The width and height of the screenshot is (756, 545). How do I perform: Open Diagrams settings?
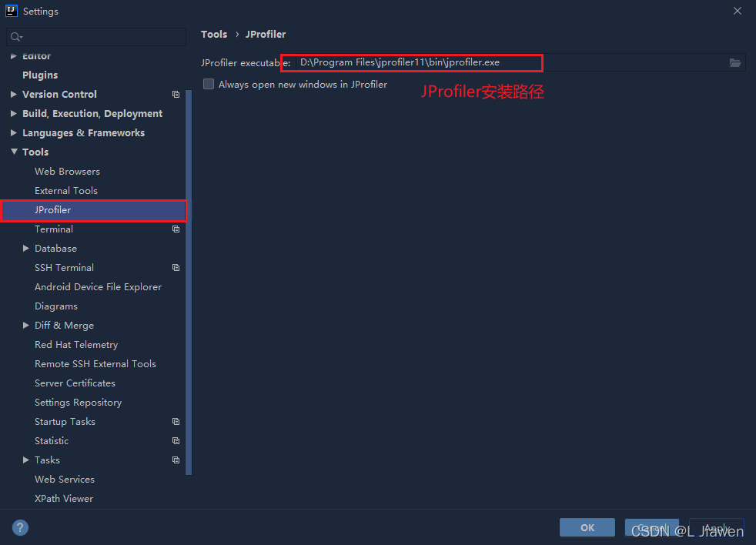tap(56, 306)
